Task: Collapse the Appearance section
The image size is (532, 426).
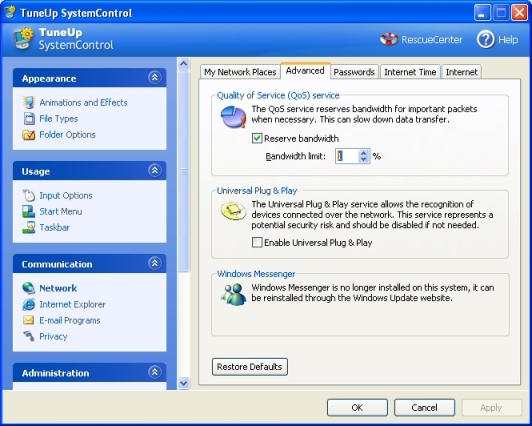Action: tap(155, 78)
